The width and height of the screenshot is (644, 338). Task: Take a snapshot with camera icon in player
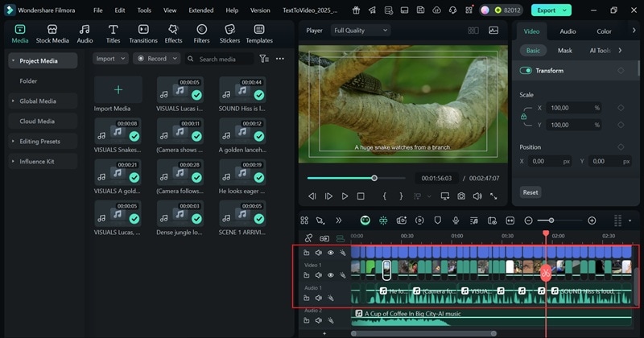point(461,196)
